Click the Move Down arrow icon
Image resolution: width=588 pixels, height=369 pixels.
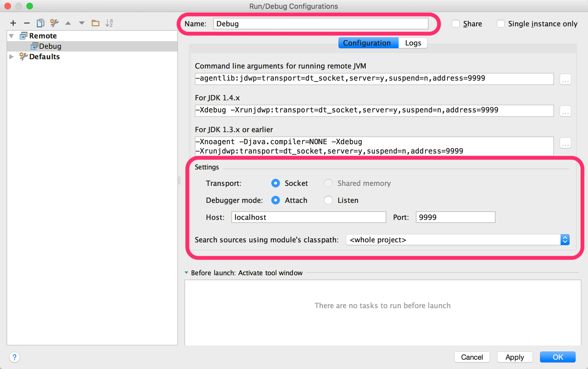pyautogui.click(x=82, y=23)
